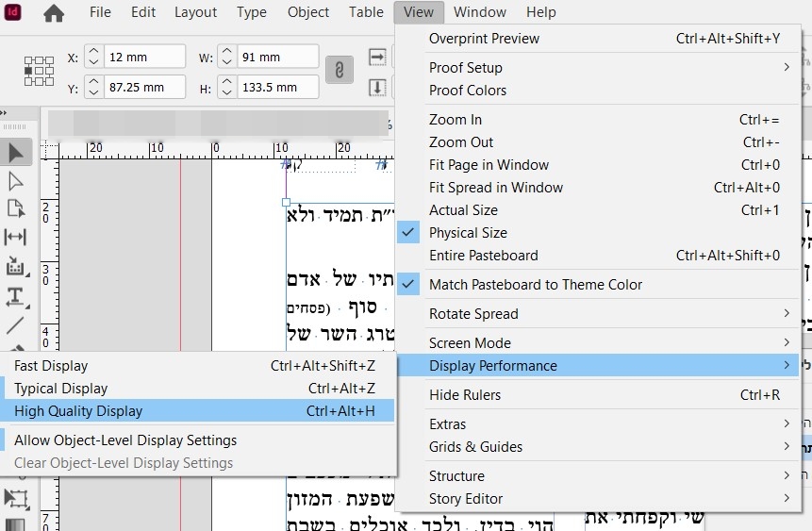Choose Actual Size
This screenshot has width=812, height=531.
coord(598,209)
